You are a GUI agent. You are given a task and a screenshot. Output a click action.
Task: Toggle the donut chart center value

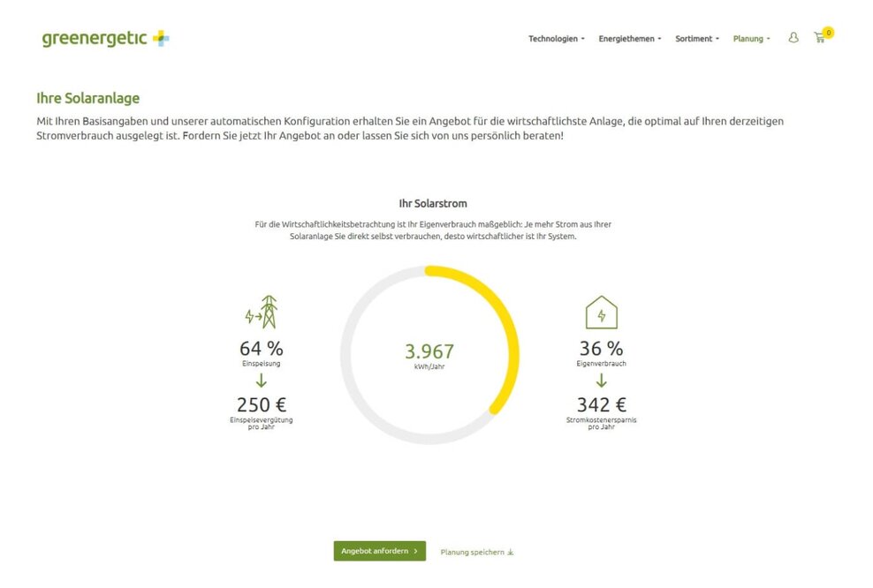tap(430, 351)
